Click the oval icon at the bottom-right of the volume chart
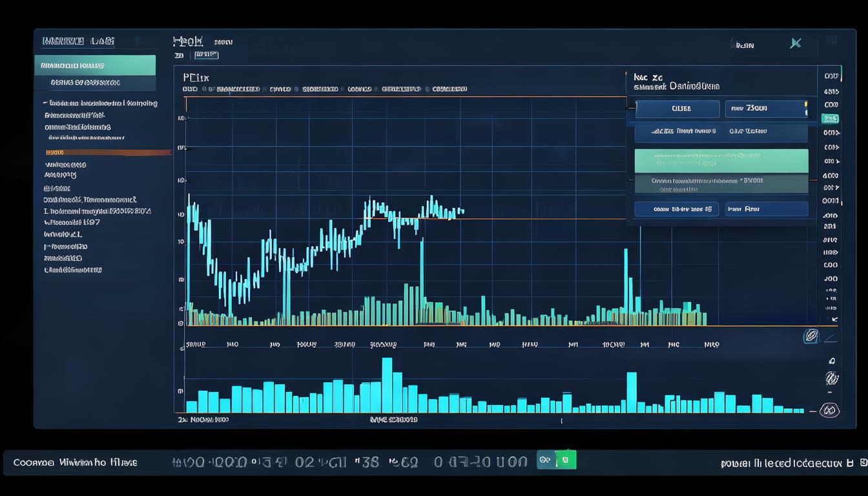 pyautogui.click(x=829, y=409)
